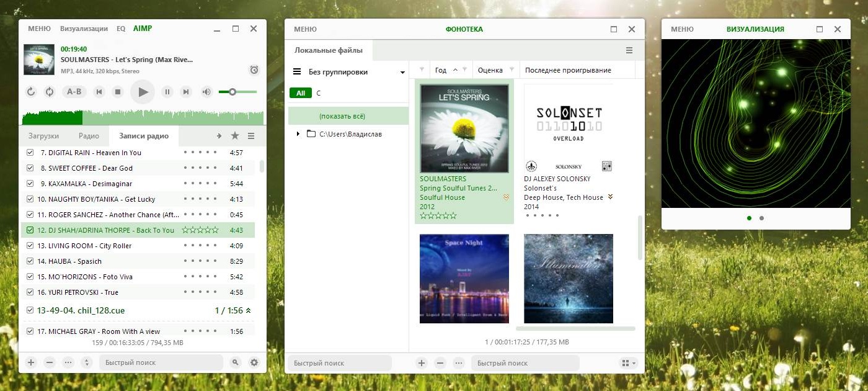Open bookmarks with the star icon
The width and height of the screenshot is (868, 391).
pos(235,136)
